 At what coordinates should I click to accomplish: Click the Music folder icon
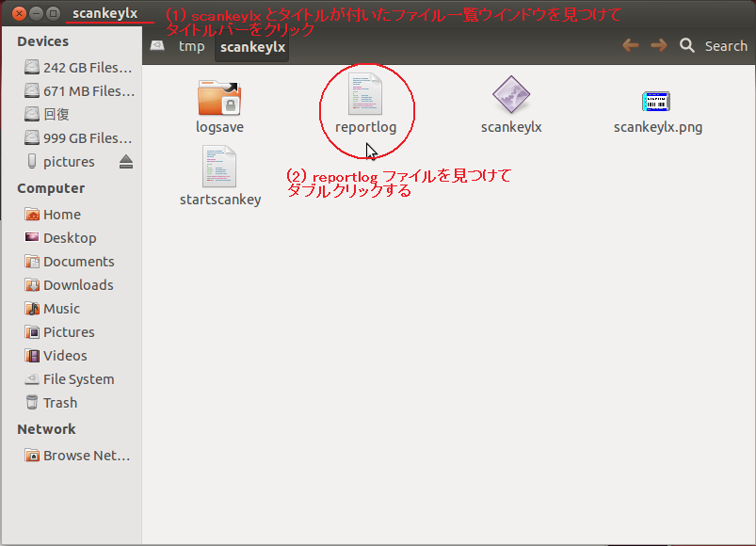point(32,309)
